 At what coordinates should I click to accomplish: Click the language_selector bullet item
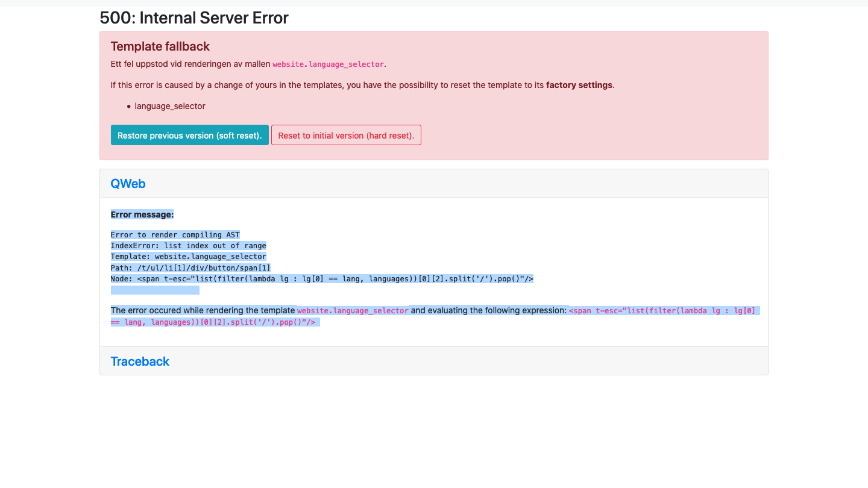(x=170, y=106)
